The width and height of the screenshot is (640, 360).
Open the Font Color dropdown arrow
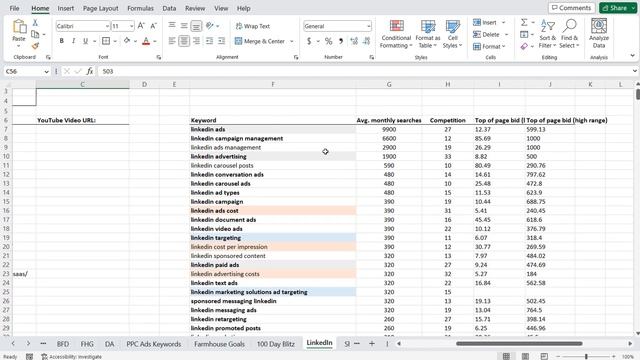point(155,41)
